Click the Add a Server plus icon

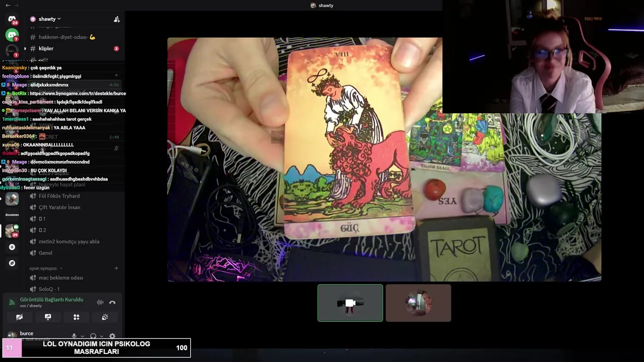pyautogui.click(x=12, y=247)
